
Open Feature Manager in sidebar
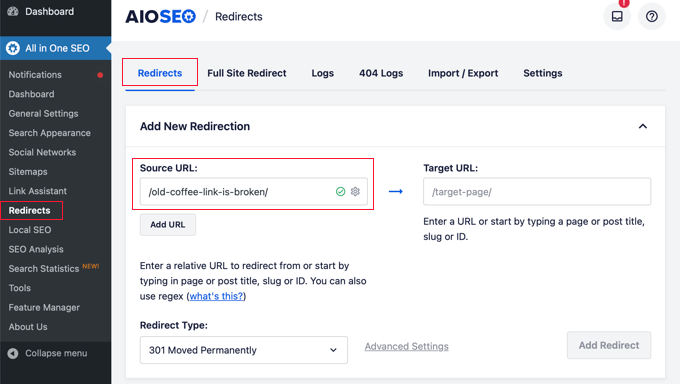click(x=44, y=308)
